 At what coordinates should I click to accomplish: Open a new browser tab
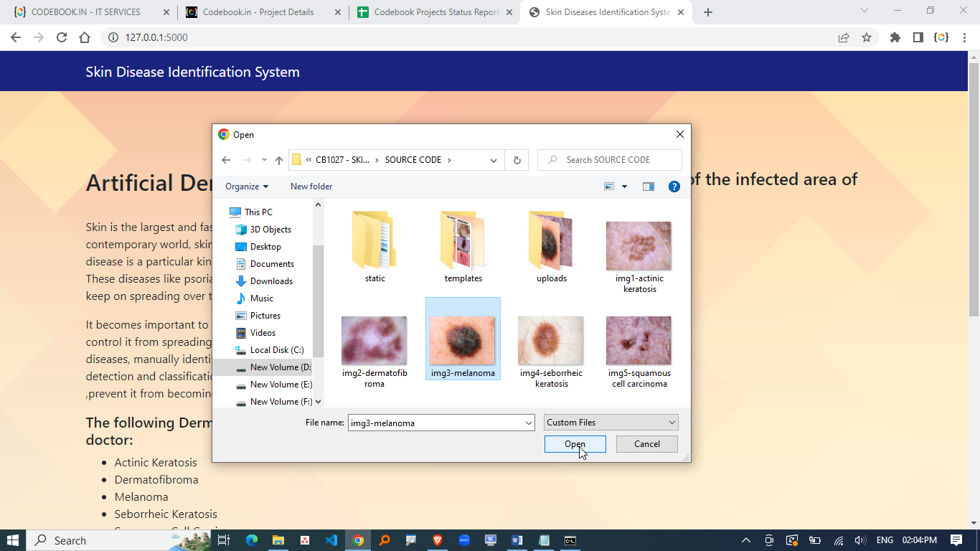(707, 12)
